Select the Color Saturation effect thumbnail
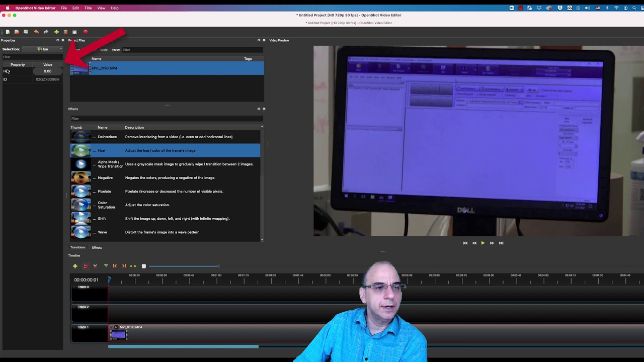The height and width of the screenshot is (362, 644). (x=80, y=205)
